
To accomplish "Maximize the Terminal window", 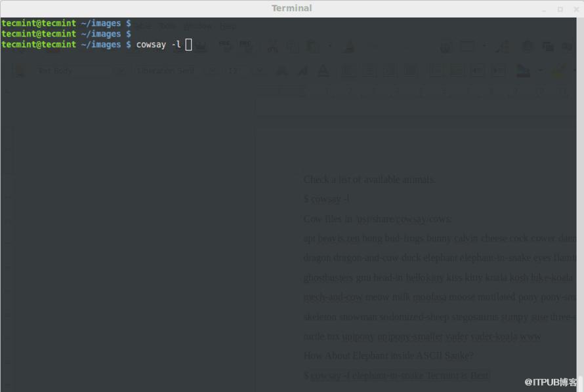I will point(560,10).
